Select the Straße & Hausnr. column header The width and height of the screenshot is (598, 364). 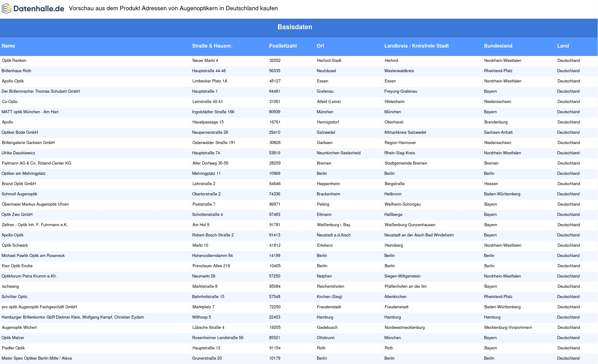click(212, 46)
